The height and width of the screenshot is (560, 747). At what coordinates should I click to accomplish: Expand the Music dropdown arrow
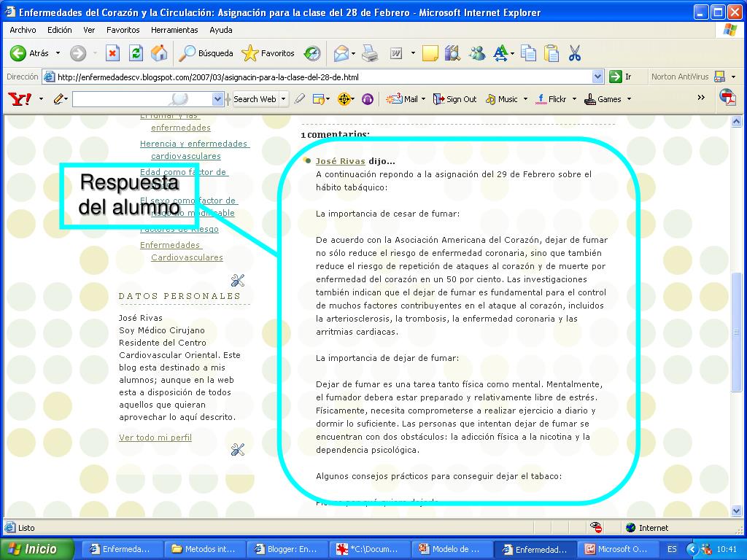pyautogui.click(x=525, y=99)
